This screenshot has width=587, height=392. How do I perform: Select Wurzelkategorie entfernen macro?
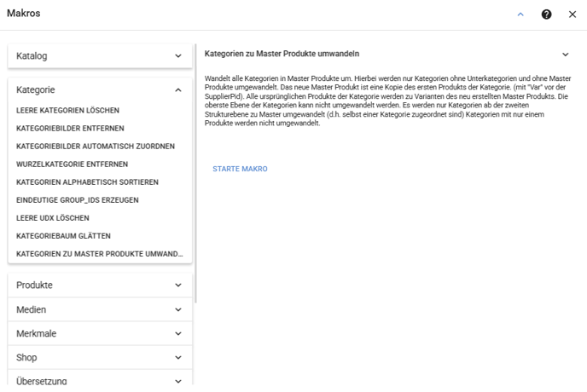tap(72, 164)
